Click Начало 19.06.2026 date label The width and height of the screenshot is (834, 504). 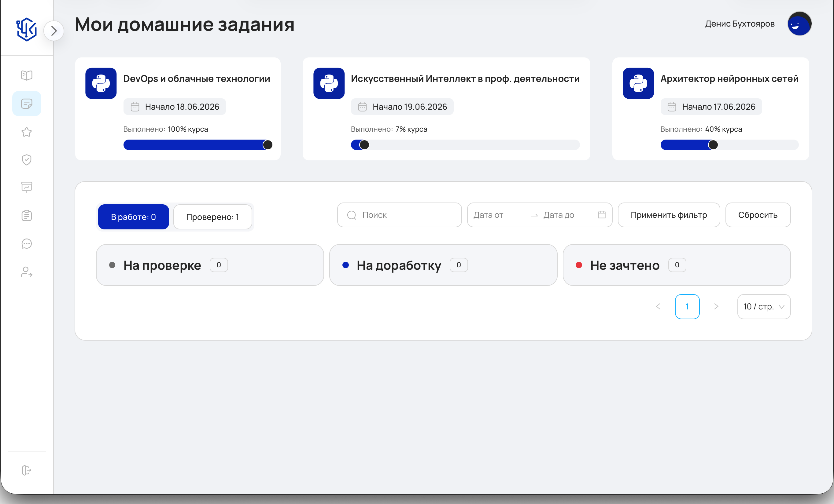pyautogui.click(x=410, y=107)
